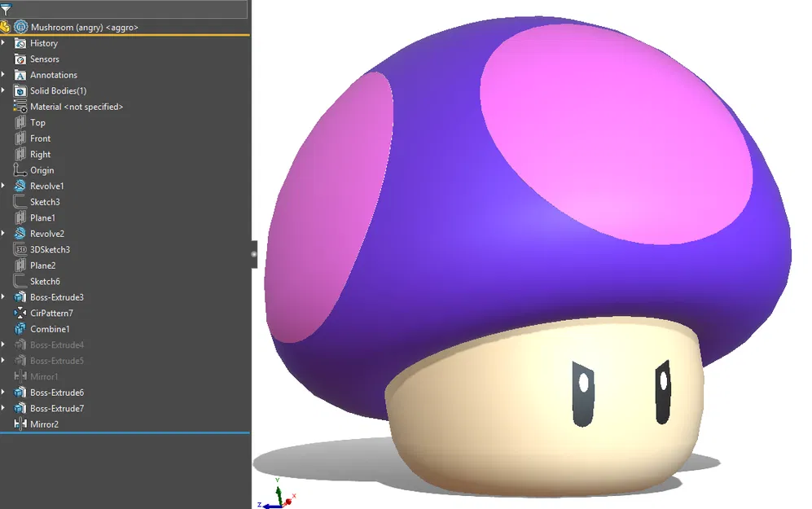812x509 pixels.
Task: Click the Sensors feature icon
Action: [22, 59]
